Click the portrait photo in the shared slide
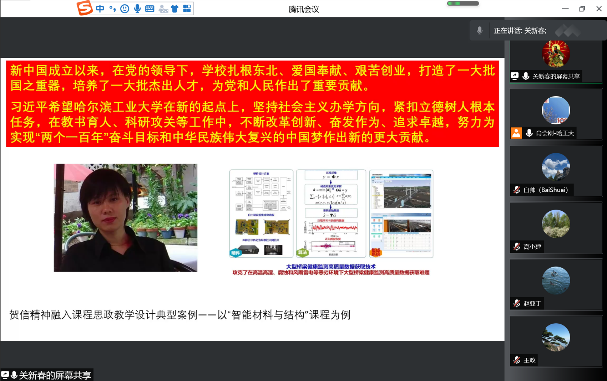The height and width of the screenshot is (381, 607). click(x=125, y=218)
